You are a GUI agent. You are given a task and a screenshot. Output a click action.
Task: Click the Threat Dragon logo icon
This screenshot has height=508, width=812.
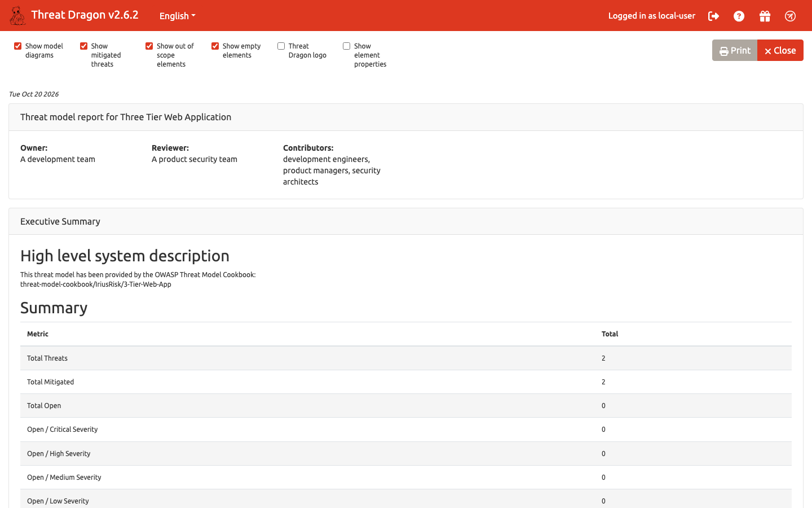tap(17, 16)
